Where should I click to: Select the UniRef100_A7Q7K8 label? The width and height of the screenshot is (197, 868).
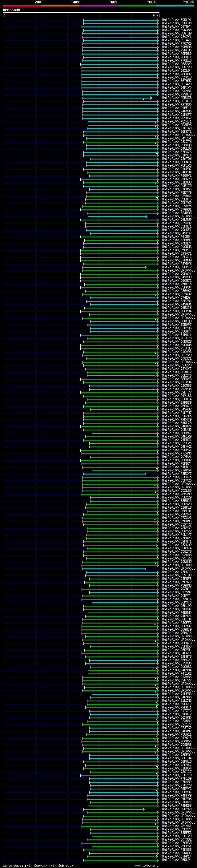click(x=176, y=43)
